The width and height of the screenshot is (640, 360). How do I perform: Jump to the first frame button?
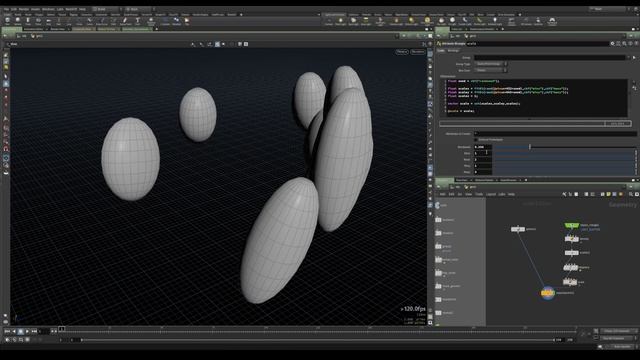7,331
